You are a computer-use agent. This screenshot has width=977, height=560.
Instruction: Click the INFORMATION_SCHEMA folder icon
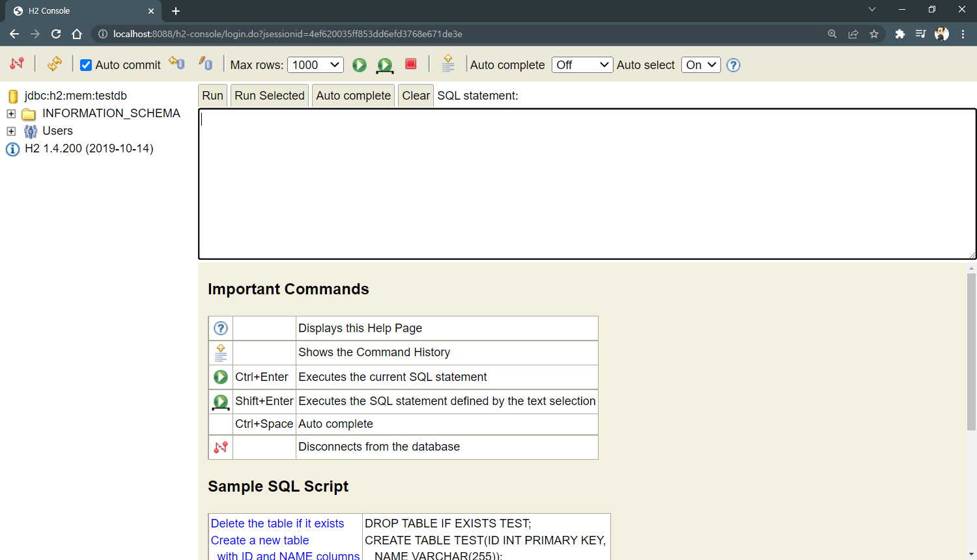[x=29, y=114]
